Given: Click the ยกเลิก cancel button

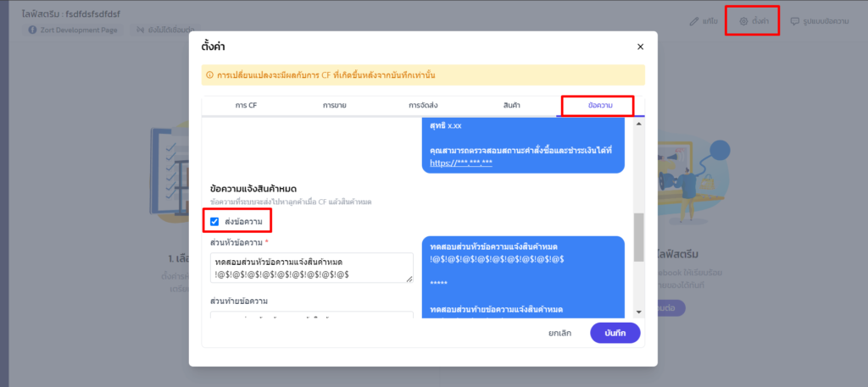Looking at the screenshot, I should [559, 333].
